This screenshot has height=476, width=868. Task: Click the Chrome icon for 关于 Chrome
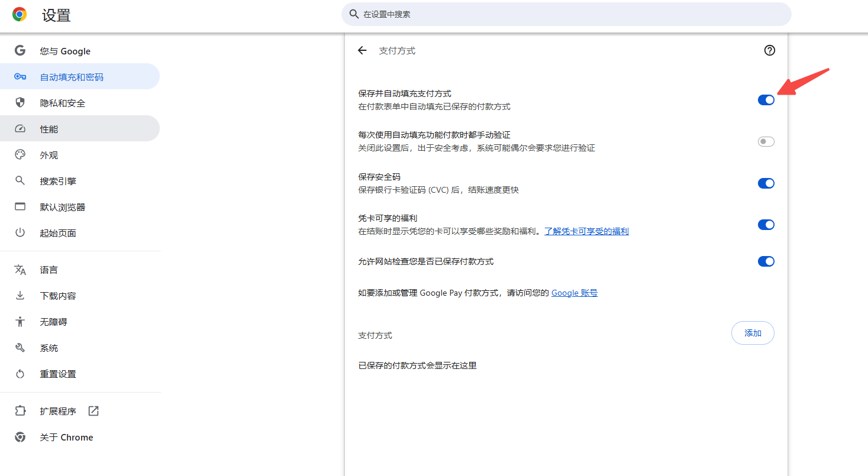tap(20, 437)
